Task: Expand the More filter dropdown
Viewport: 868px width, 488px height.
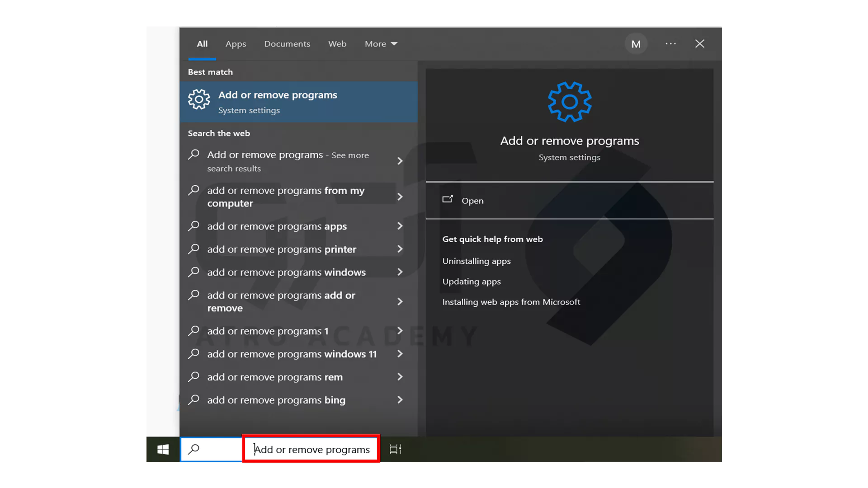Action: click(381, 44)
